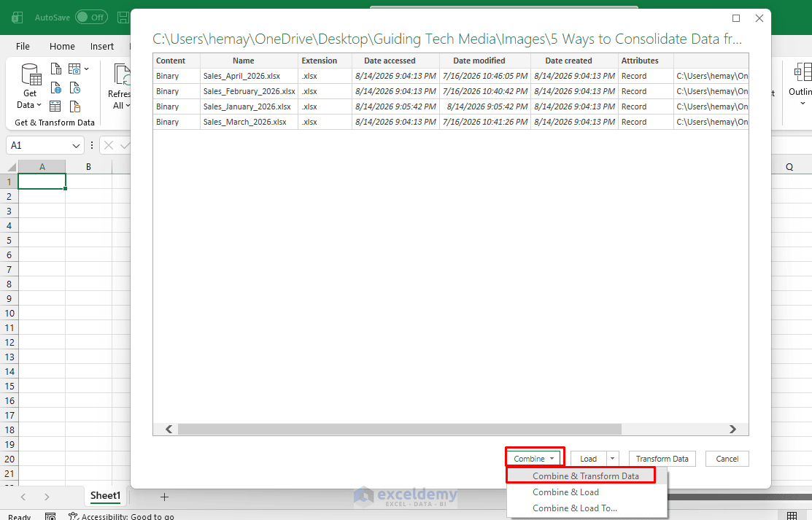Screen dimensions: 812x520
Task: Open the Outline group on the ribbon
Action: click(x=800, y=85)
